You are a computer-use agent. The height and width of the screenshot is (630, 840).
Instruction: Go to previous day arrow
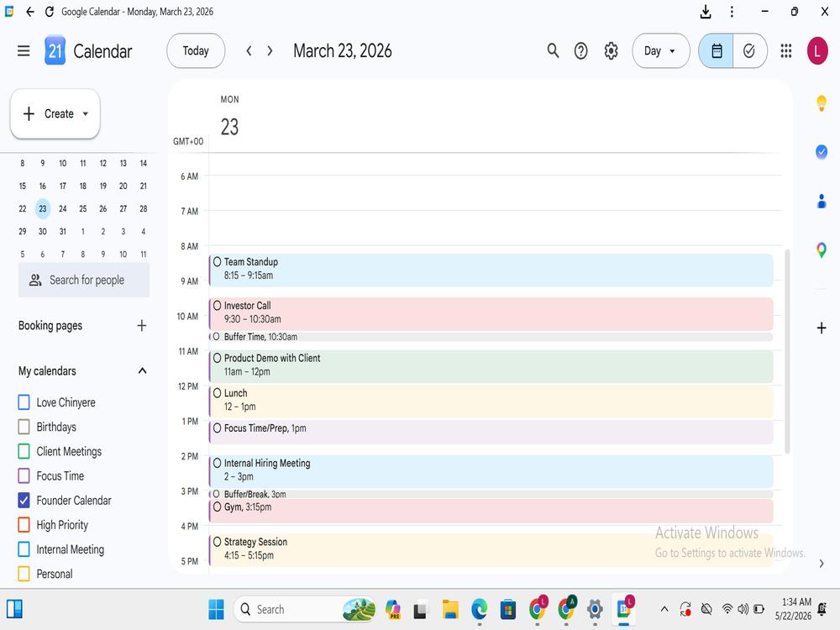[x=249, y=51]
